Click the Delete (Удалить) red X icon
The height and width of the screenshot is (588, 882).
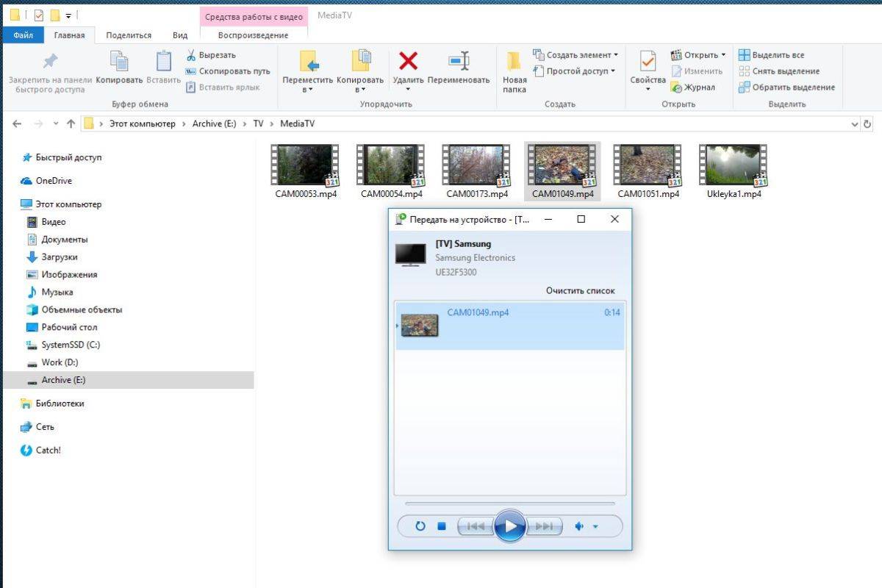point(408,62)
